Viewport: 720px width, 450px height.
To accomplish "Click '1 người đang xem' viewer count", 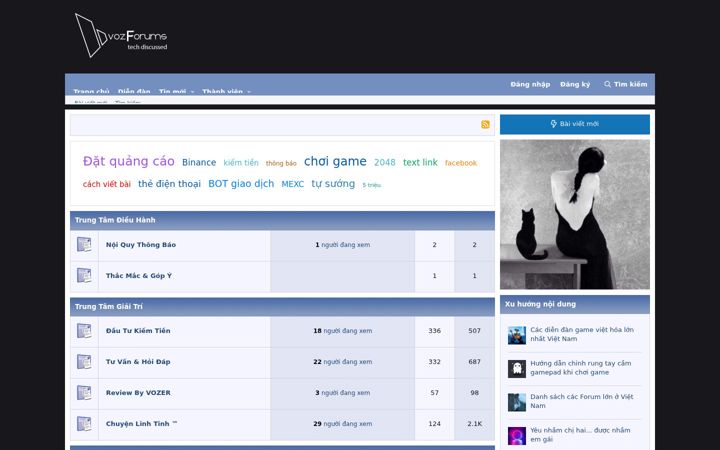I will coord(343,245).
